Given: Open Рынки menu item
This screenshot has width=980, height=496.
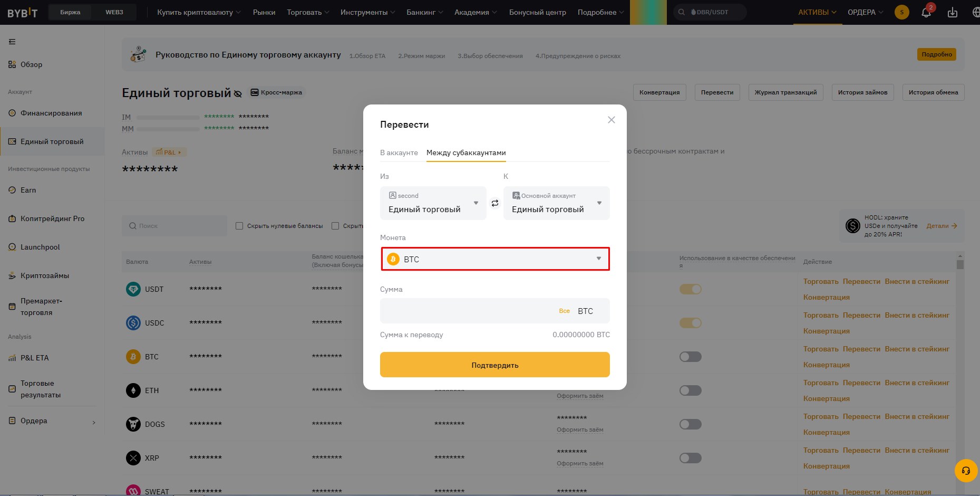Looking at the screenshot, I should pos(264,12).
